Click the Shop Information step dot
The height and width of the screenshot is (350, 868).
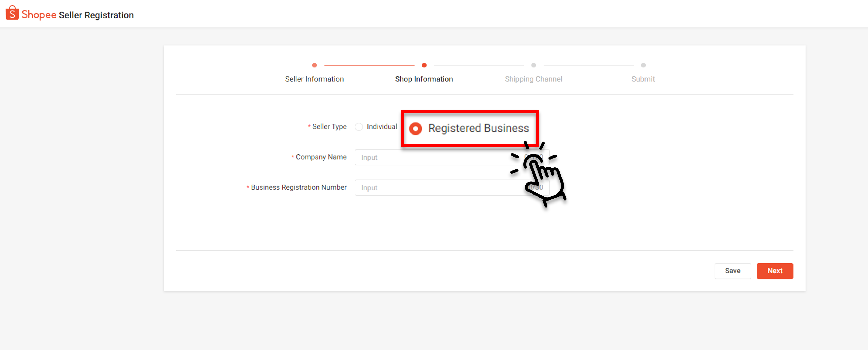click(424, 65)
